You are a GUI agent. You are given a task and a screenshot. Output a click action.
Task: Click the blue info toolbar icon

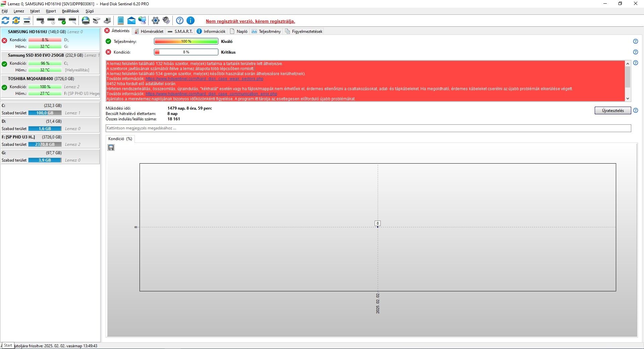[191, 21]
